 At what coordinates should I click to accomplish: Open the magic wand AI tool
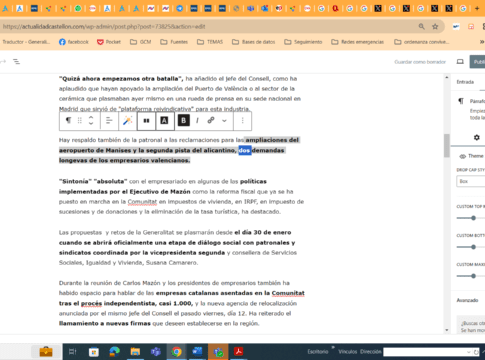point(128,120)
